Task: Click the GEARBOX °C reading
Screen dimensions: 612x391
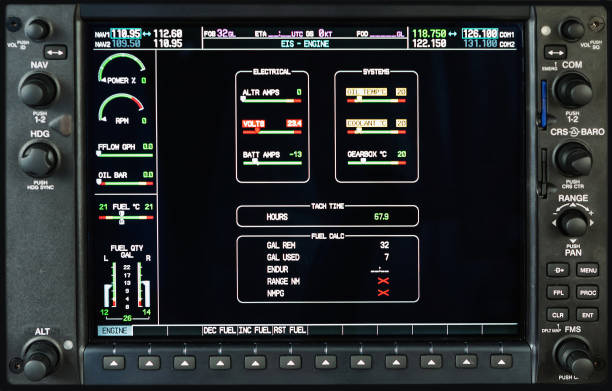Action: click(376, 158)
